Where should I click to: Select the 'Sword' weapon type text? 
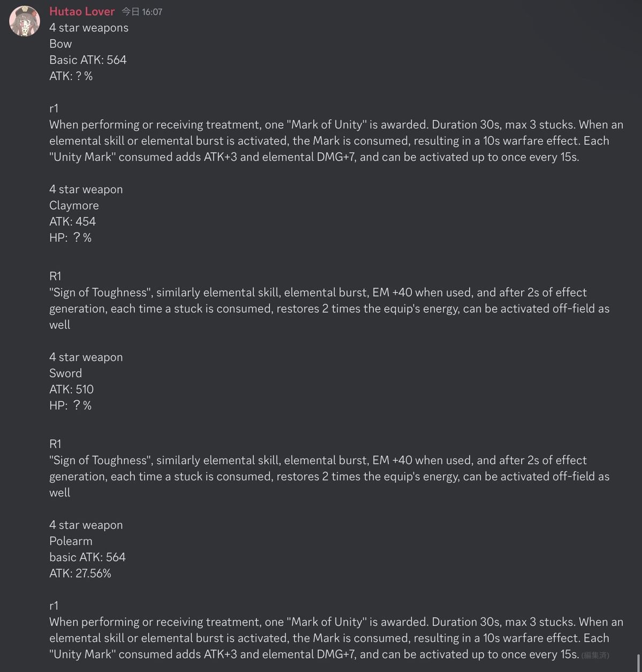click(65, 373)
